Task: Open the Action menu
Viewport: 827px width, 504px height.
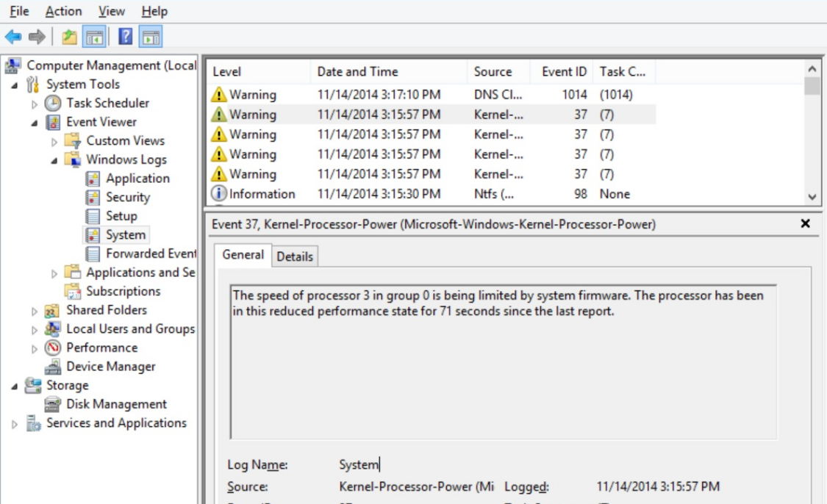Action: (x=63, y=11)
